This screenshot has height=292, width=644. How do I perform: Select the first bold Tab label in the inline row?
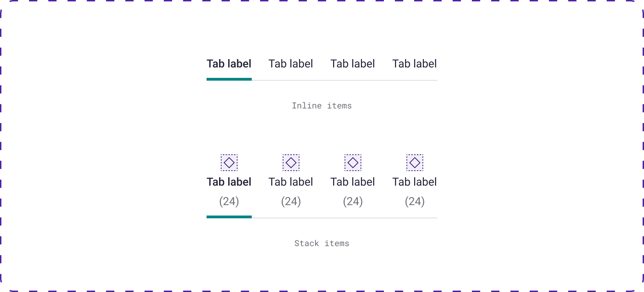pyautogui.click(x=229, y=64)
